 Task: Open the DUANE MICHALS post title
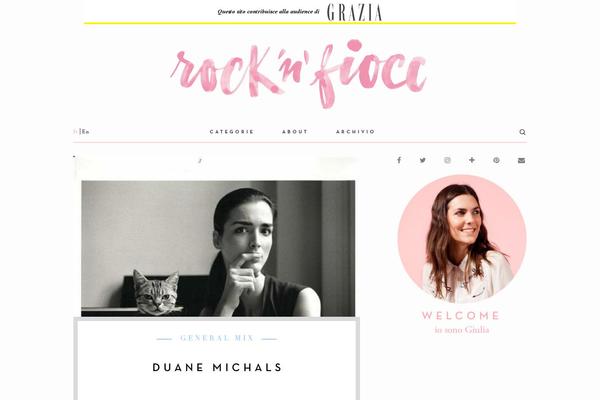pyautogui.click(x=217, y=367)
